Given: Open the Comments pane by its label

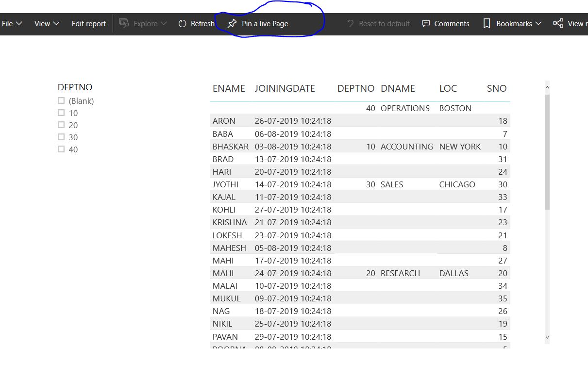Looking at the screenshot, I should (x=452, y=23).
